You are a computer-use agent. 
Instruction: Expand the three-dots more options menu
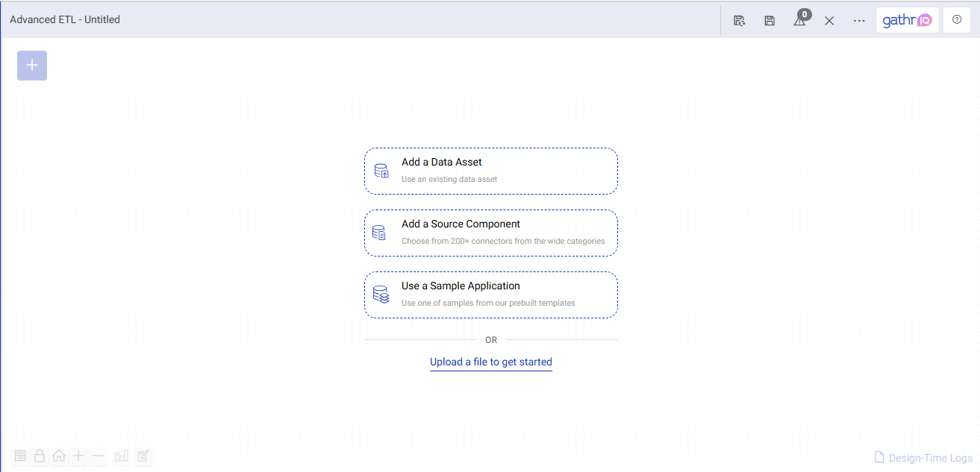pos(859,21)
